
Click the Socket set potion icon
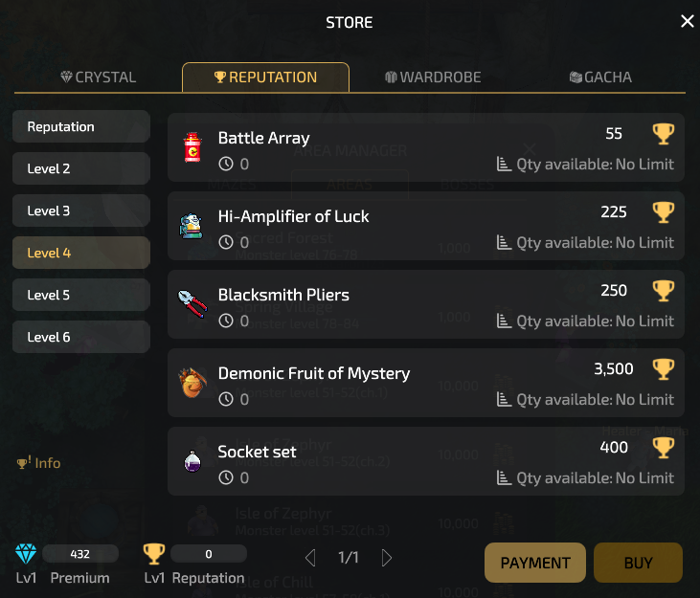click(192, 461)
